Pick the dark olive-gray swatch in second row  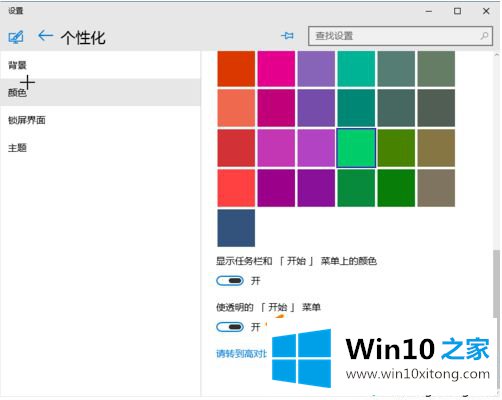click(436, 108)
